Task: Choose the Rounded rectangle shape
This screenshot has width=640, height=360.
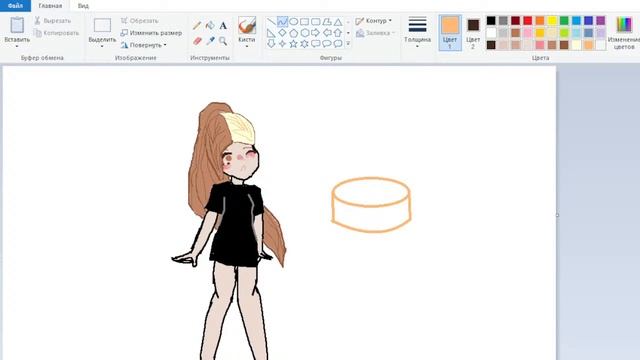Action: [x=316, y=22]
